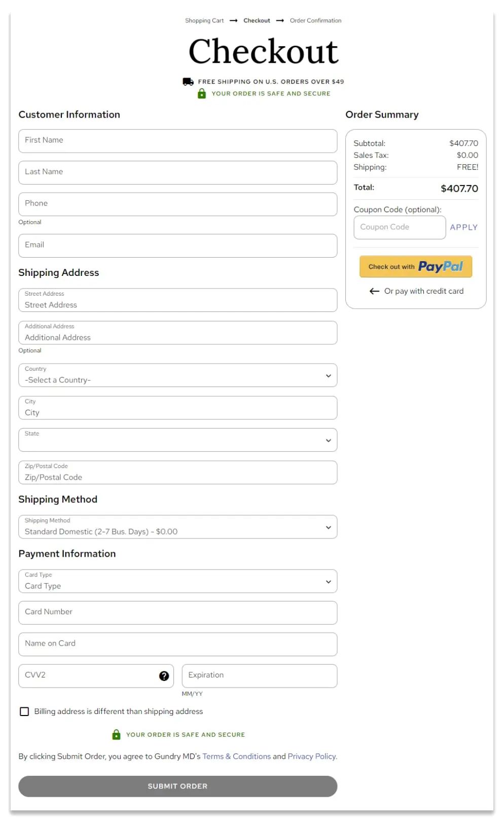Click the arrow before Order Confirmation breadcrumb
Screen dimensions: 504x821
(280, 21)
